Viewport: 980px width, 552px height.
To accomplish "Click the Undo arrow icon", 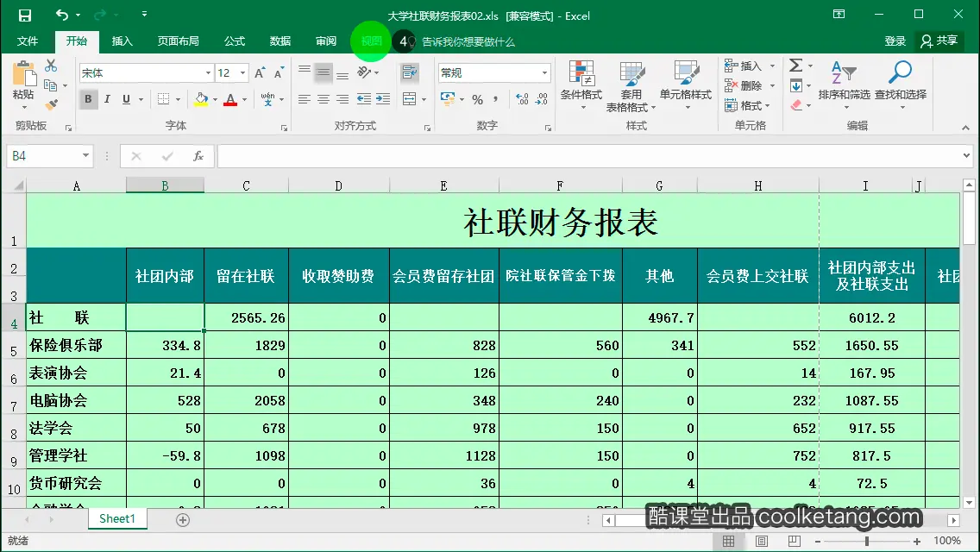I will click(x=61, y=15).
